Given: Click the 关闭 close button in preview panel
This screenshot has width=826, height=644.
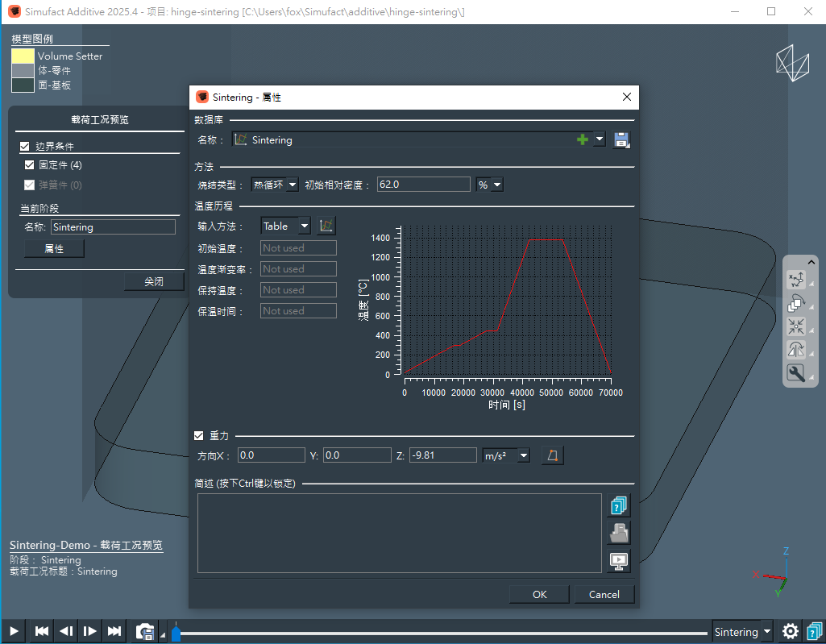Looking at the screenshot, I should (x=154, y=282).
